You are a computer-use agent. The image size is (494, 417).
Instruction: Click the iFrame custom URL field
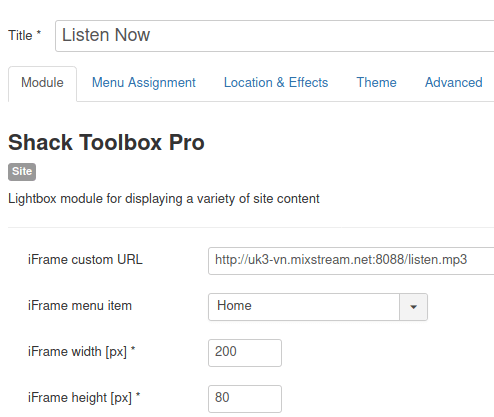(351, 261)
